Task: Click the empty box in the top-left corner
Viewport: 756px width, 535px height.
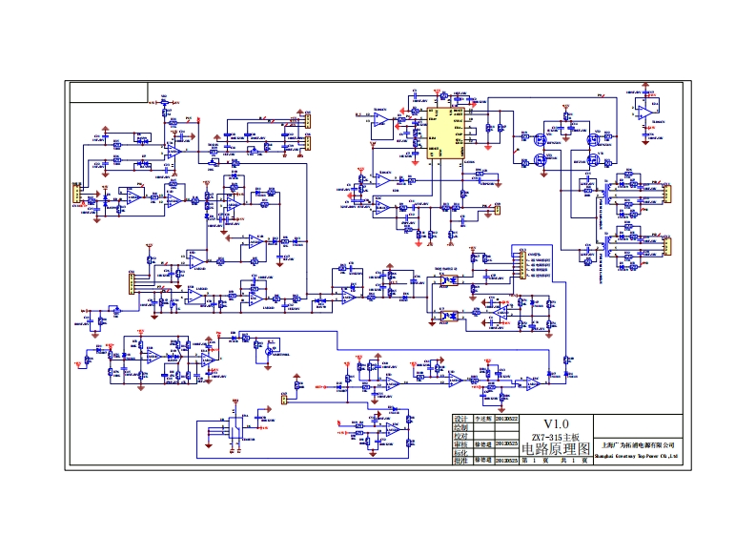Action: (x=108, y=93)
